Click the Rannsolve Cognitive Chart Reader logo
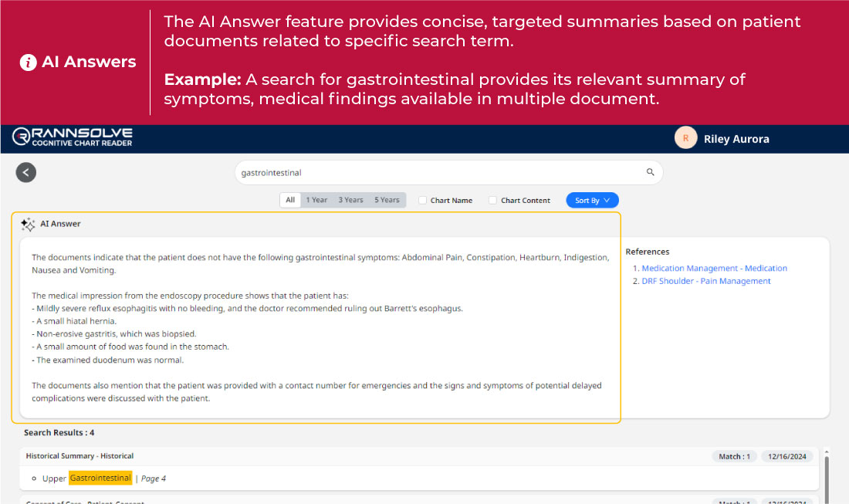The height and width of the screenshot is (504, 849). click(73, 138)
